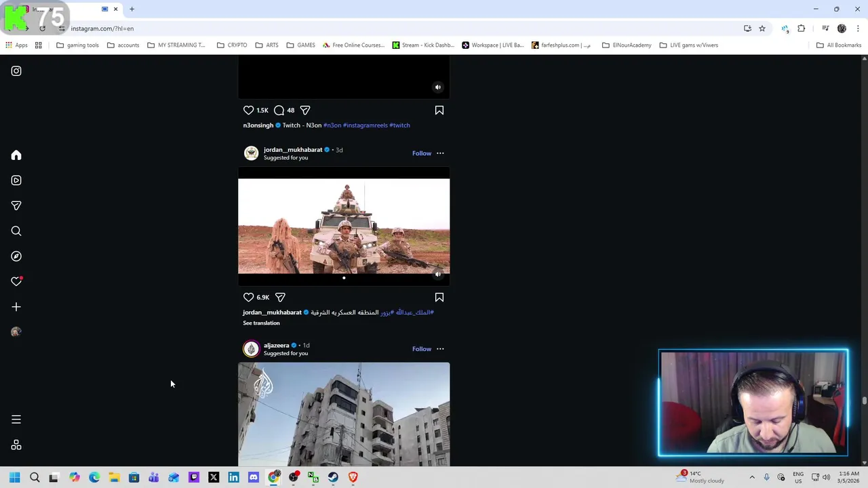Click n3onsingh username in caption
The height and width of the screenshot is (488, 868).
click(258, 125)
